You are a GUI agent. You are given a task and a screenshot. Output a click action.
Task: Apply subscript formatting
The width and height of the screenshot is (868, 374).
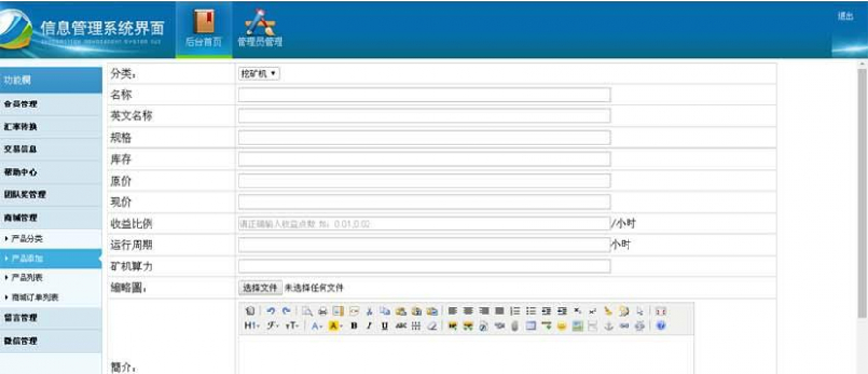pos(578,312)
